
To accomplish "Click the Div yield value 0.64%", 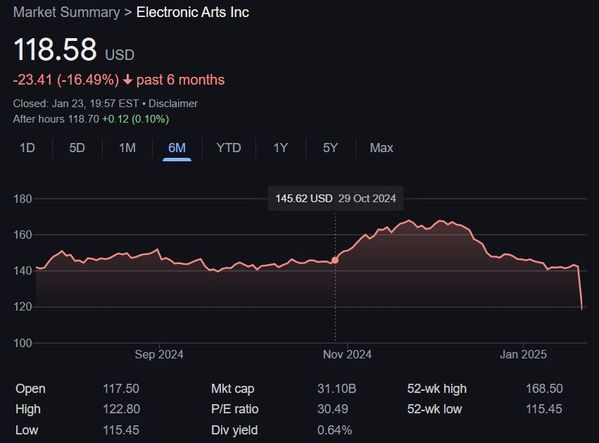I will (334, 430).
